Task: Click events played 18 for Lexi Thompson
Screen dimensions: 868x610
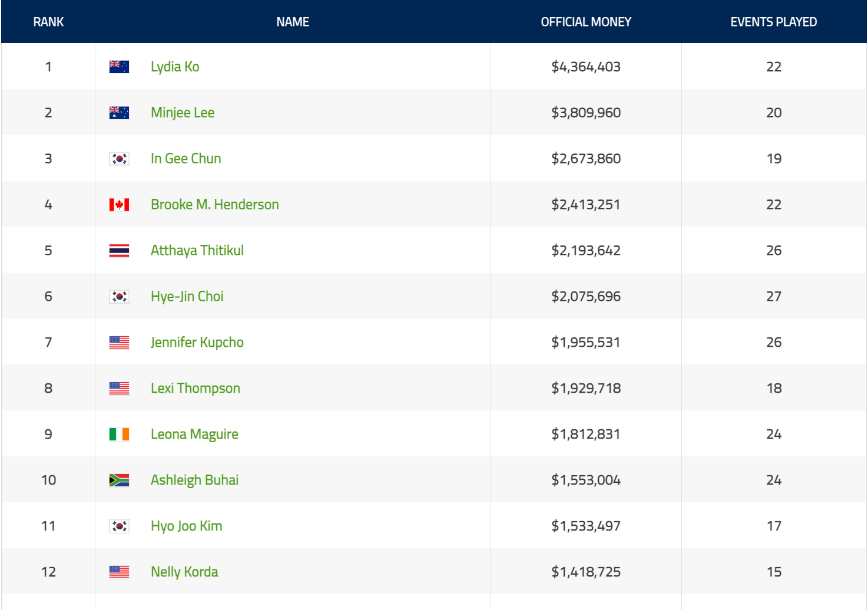Action: tap(774, 388)
